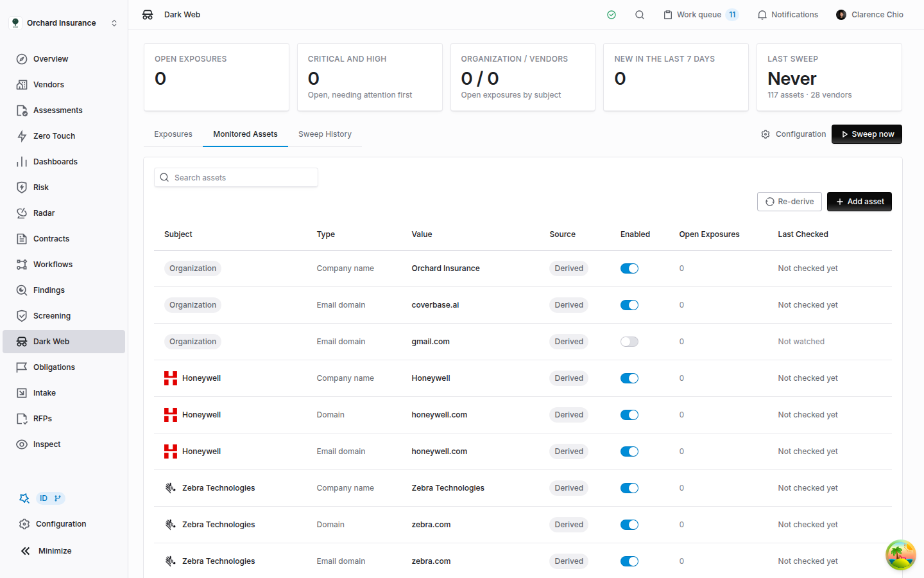Disable coverbase.ai email domain toggle
924x578 pixels.
tap(629, 305)
